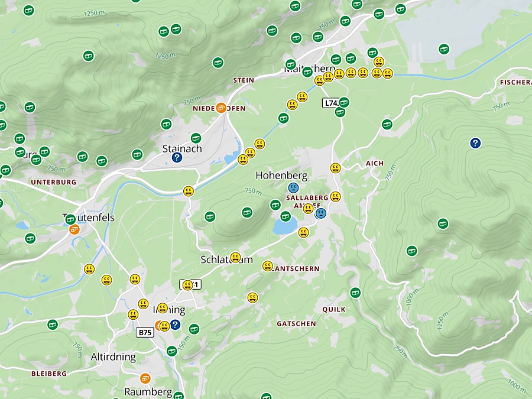The width and height of the screenshot is (532, 399).
Task: Select the green marker on the lake, top right
Action: point(444,49)
